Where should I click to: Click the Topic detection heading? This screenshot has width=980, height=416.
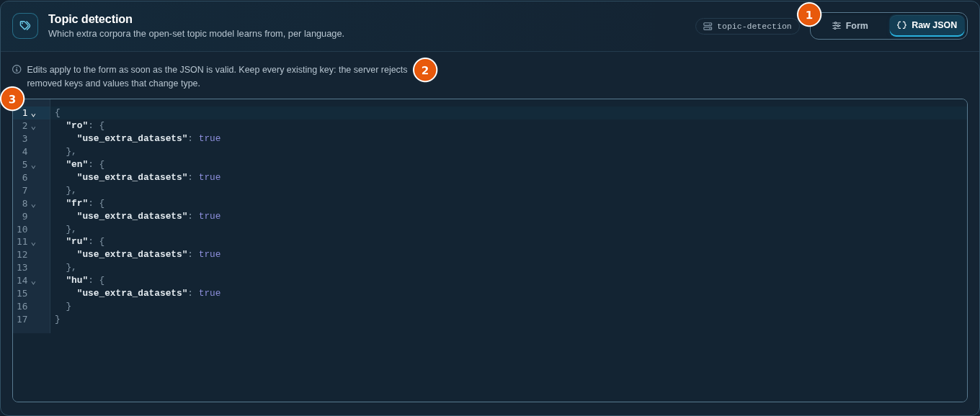point(90,19)
